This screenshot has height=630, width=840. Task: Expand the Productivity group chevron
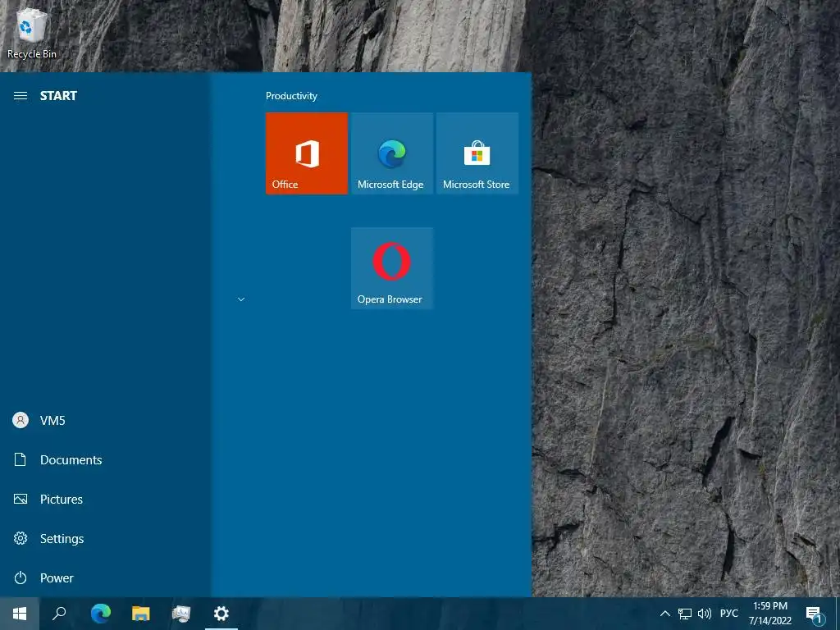241,299
